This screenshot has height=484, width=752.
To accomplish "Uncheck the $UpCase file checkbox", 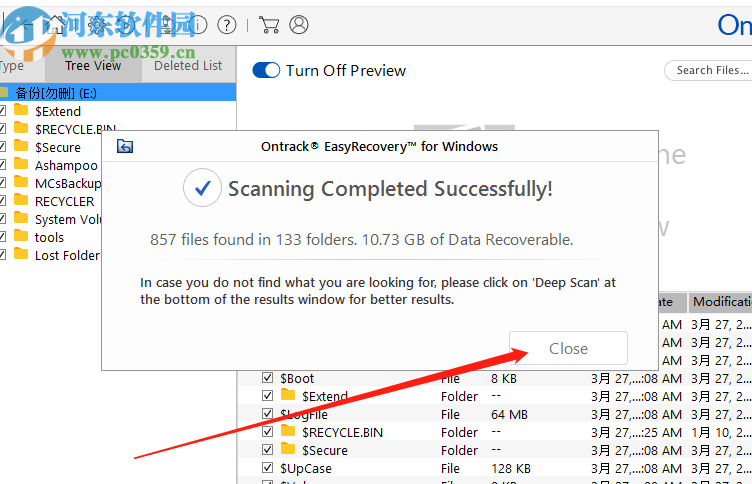I will [268, 468].
